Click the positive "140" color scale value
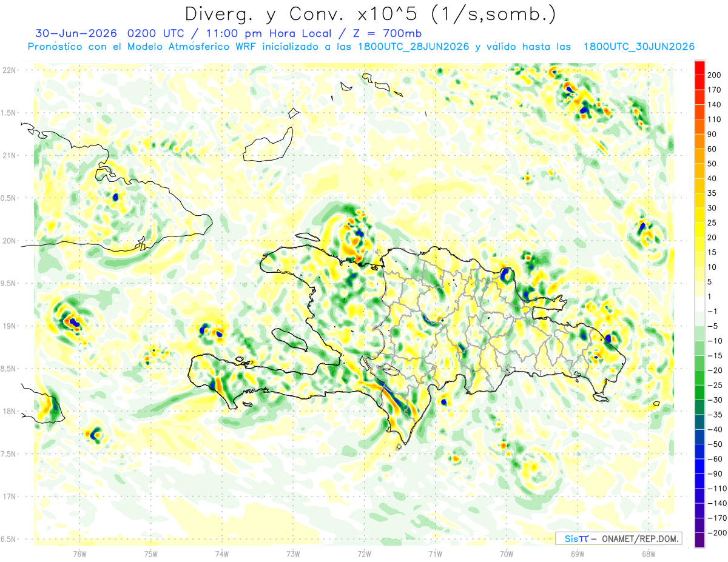 pos(714,105)
